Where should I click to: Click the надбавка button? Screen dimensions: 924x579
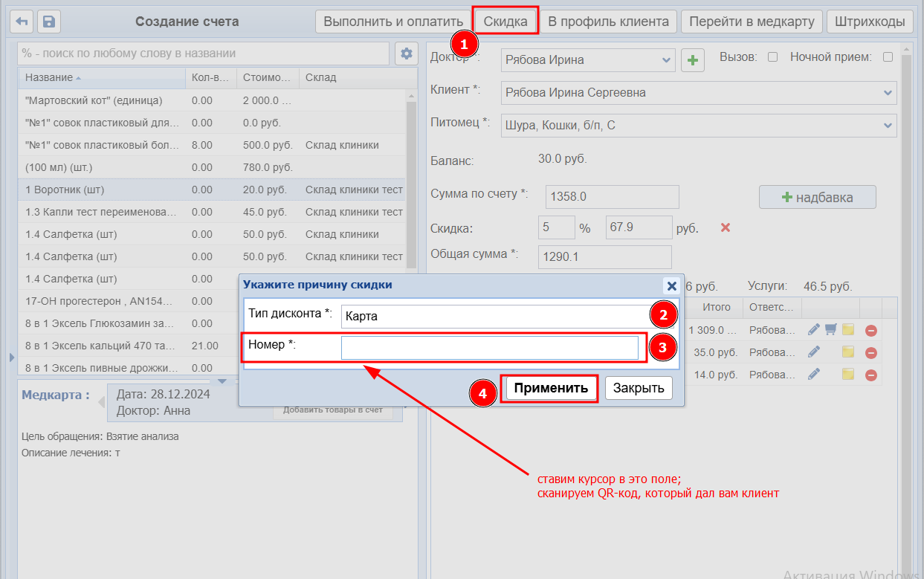click(817, 198)
